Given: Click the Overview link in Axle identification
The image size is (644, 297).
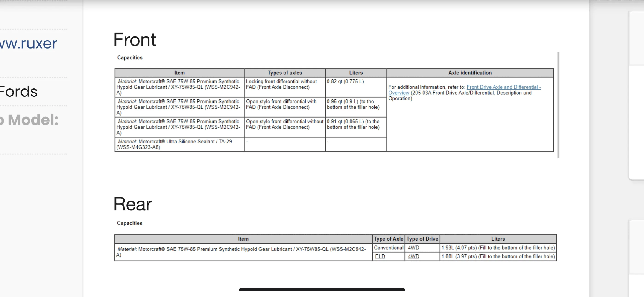Looking at the screenshot, I should pos(398,93).
